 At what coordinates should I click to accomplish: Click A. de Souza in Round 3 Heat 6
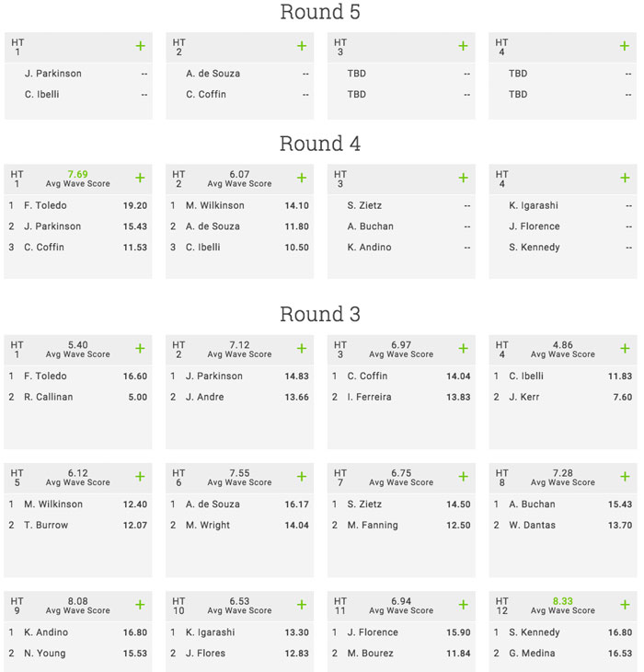click(213, 504)
